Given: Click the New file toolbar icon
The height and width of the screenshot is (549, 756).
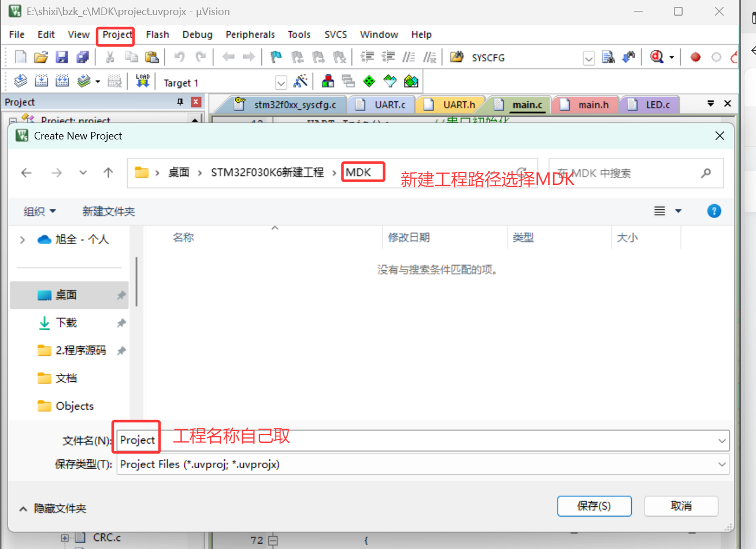Looking at the screenshot, I should tap(21, 57).
